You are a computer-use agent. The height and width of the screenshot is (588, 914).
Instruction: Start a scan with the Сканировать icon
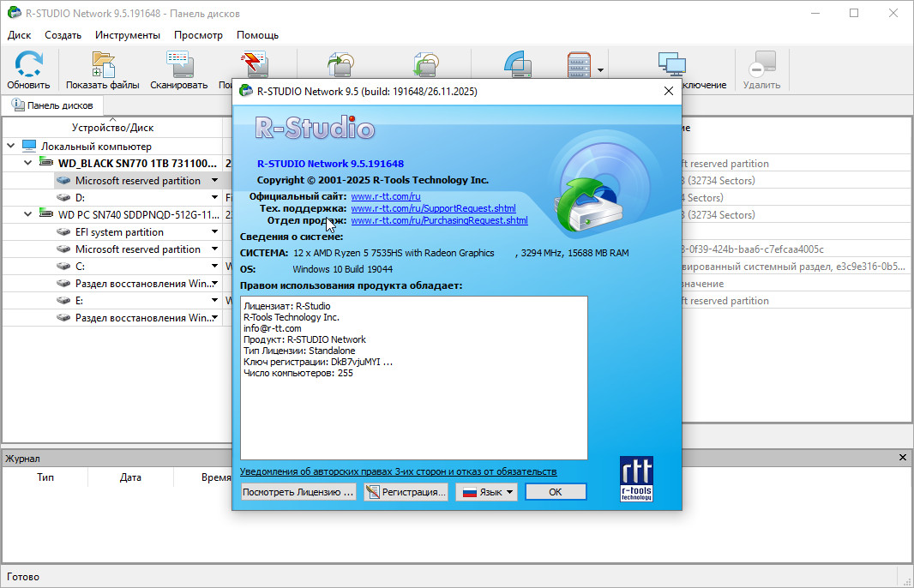(x=178, y=65)
